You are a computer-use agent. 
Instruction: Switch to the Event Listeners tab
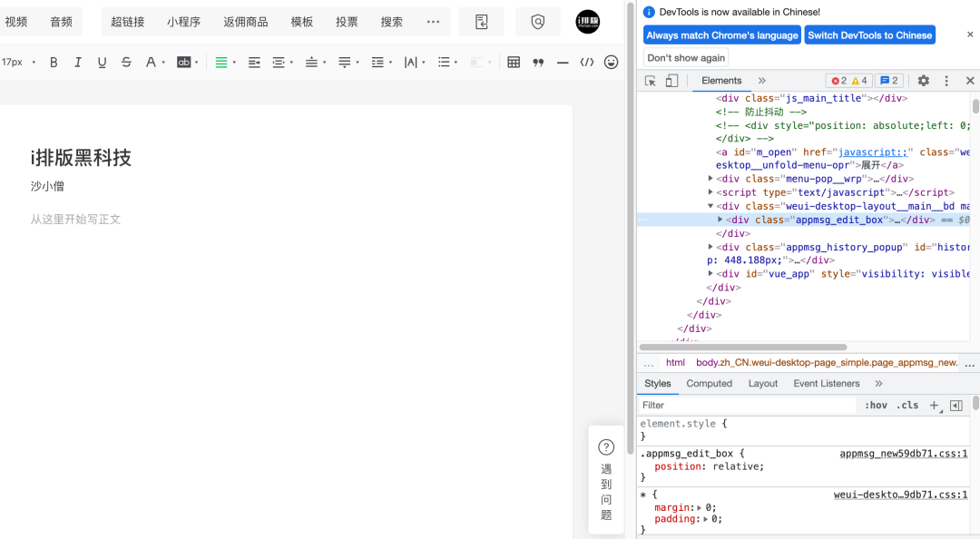(x=827, y=383)
